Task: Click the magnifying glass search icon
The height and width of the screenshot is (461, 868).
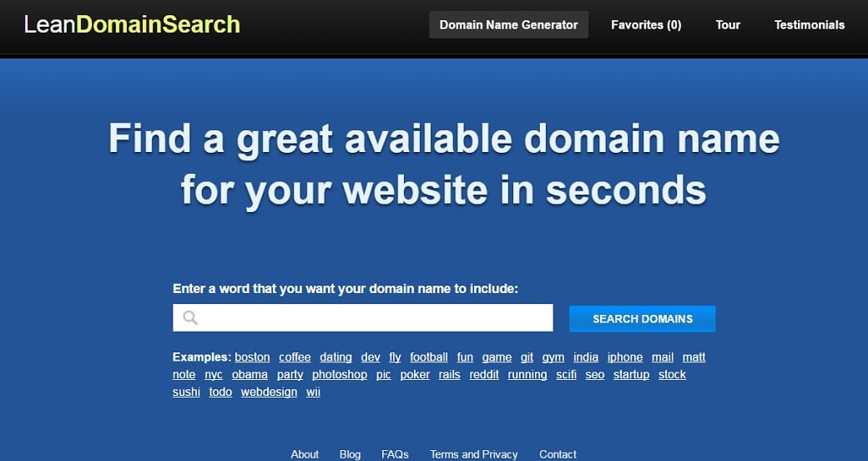Action: point(190,317)
